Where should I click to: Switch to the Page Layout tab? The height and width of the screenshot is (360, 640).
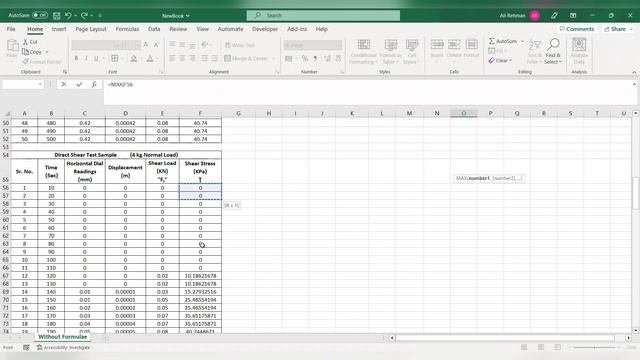click(x=91, y=29)
